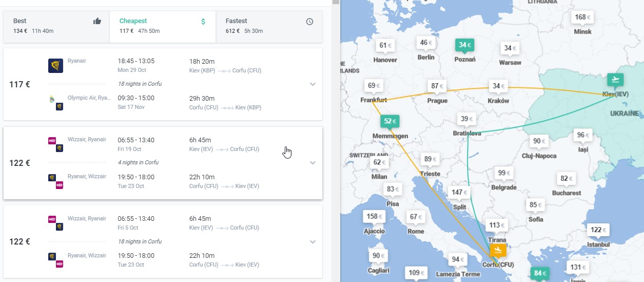Click the Ryanair logo in the 117 € result
Screen dimensions: 644x282
pyautogui.click(x=55, y=66)
